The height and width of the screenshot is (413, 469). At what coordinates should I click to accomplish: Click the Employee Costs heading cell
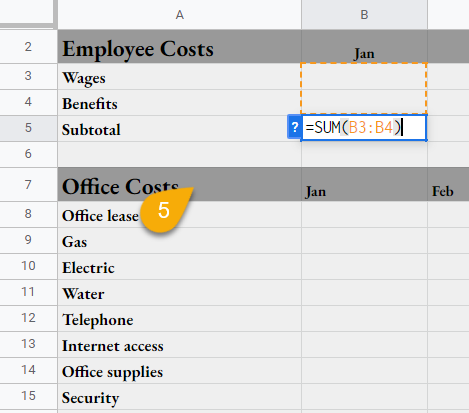pos(180,46)
